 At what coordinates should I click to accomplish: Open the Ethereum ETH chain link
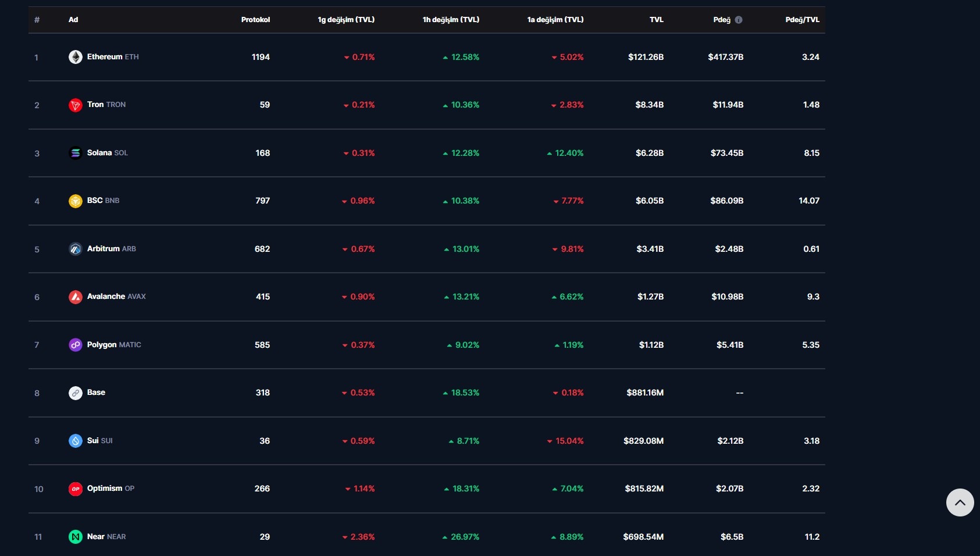113,57
